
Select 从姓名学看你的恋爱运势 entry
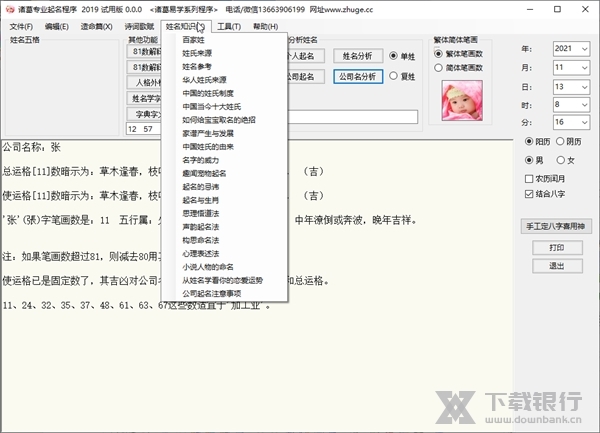click(x=224, y=280)
